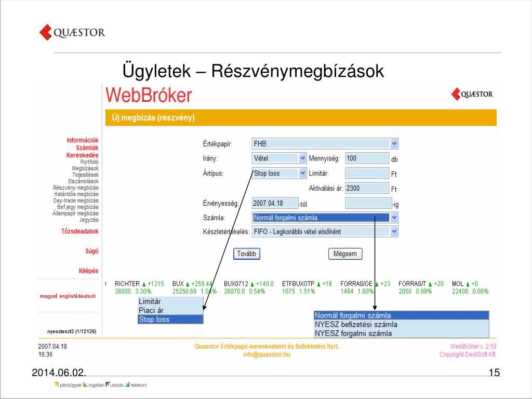Click the Quaestor logo in the WebBróker header
The height and width of the screenshot is (399, 532).
(x=472, y=94)
